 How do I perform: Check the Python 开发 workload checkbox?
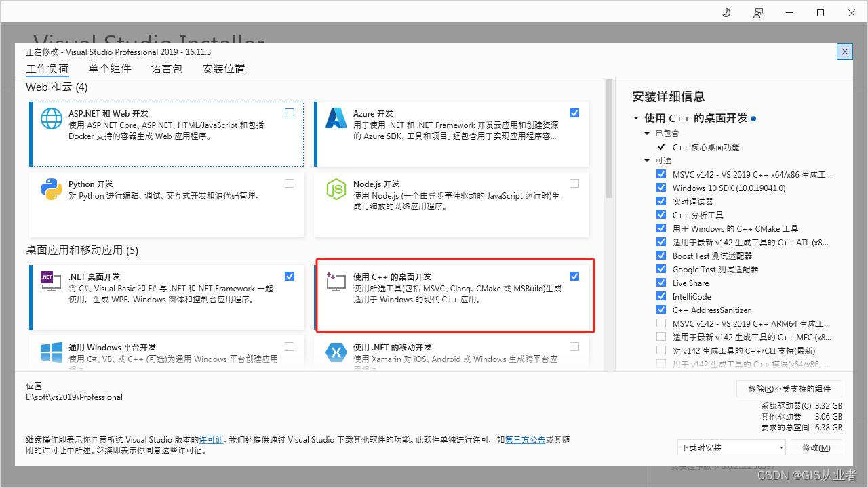coord(290,183)
